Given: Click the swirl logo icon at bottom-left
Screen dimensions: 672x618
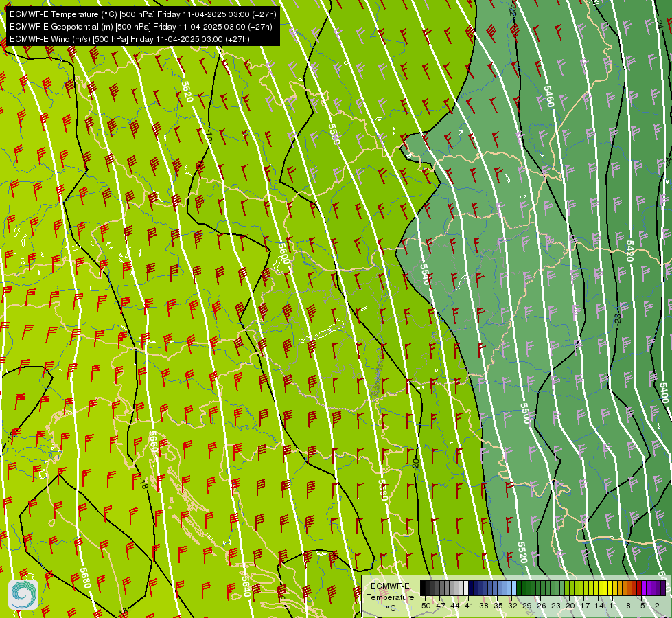Looking at the screenshot, I should (23, 595).
